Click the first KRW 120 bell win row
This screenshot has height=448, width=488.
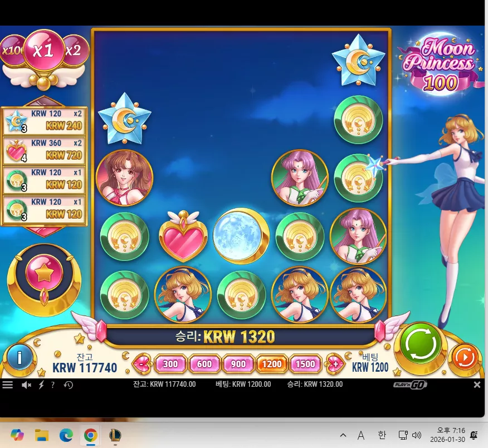[x=44, y=180]
